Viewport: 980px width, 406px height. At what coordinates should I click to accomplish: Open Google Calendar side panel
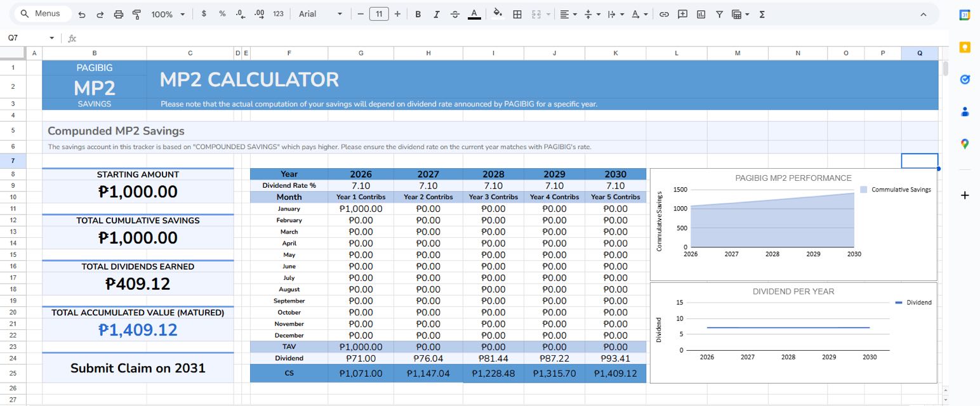click(x=965, y=15)
